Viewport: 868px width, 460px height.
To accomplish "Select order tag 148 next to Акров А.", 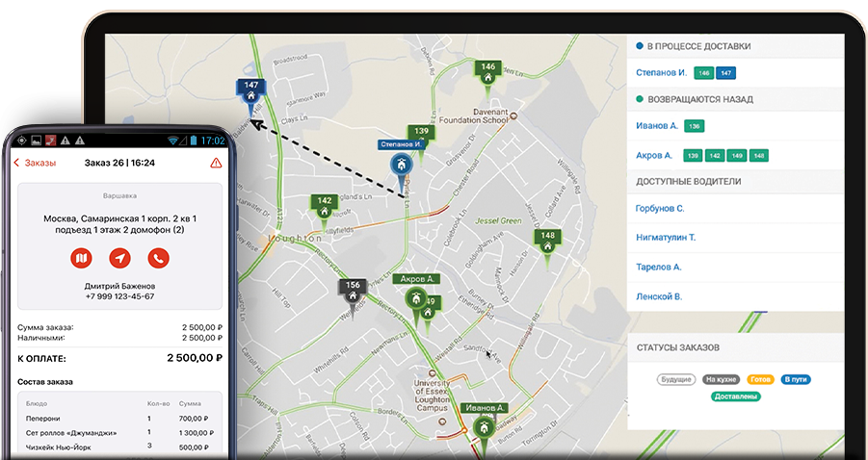I will click(759, 156).
